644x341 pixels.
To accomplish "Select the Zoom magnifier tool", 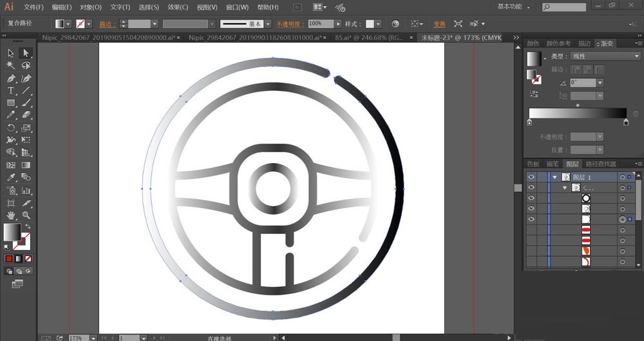I will 26,215.
